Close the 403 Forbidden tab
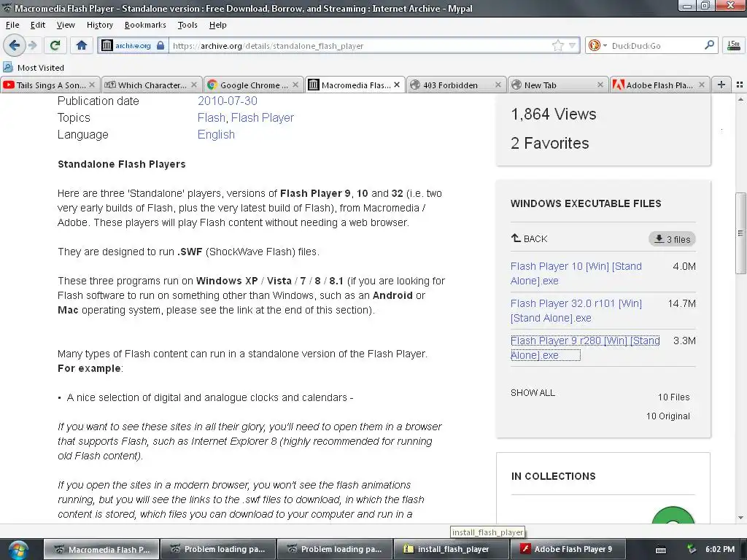This screenshot has width=747, height=560. point(498,85)
